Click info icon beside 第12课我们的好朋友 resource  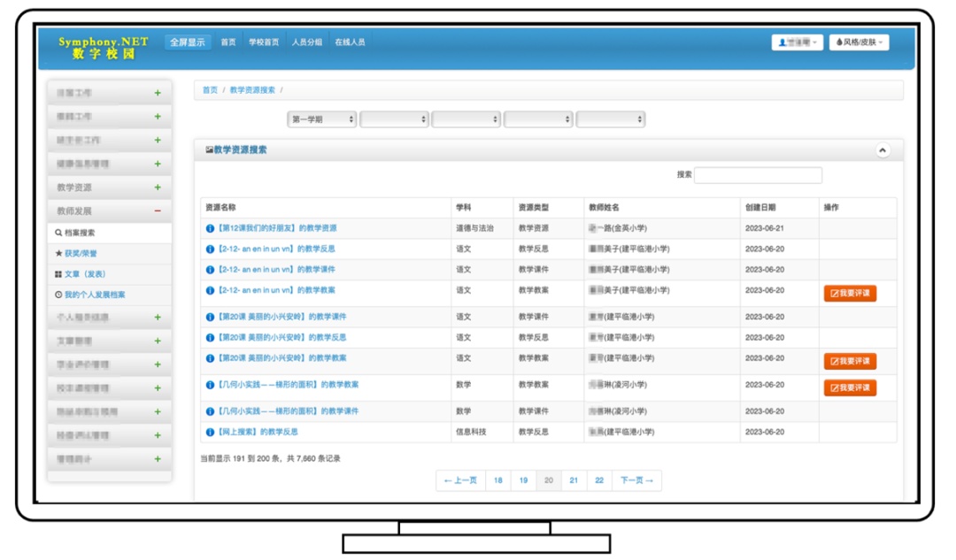coord(210,228)
